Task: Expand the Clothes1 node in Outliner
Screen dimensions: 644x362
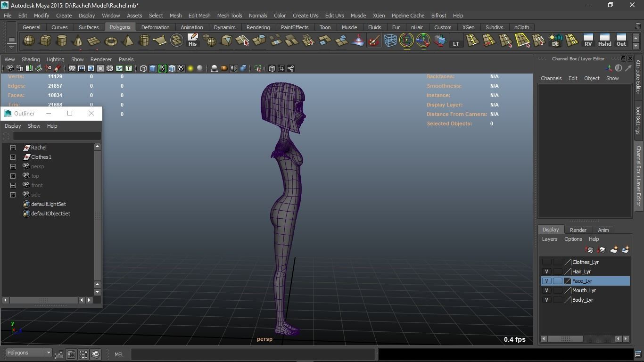Action: pyautogui.click(x=13, y=157)
